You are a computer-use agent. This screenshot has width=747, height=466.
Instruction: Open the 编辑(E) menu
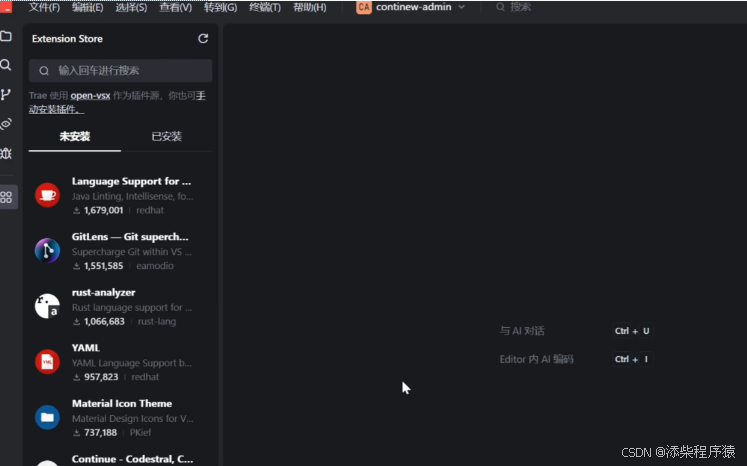point(87,8)
